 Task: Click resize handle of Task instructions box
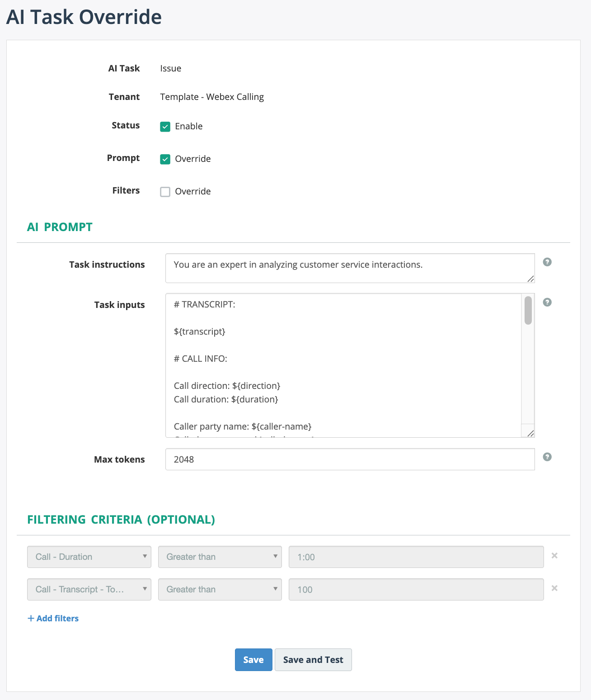[530, 279]
